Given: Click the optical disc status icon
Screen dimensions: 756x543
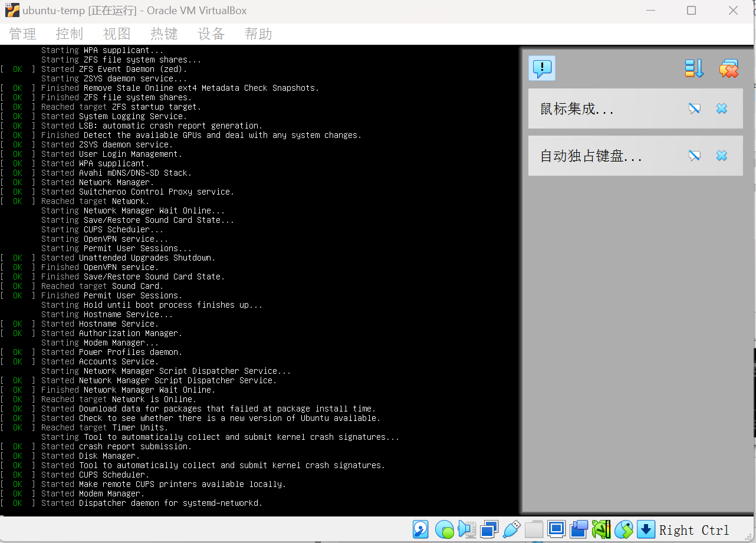Looking at the screenshot, I should point(444,529).
